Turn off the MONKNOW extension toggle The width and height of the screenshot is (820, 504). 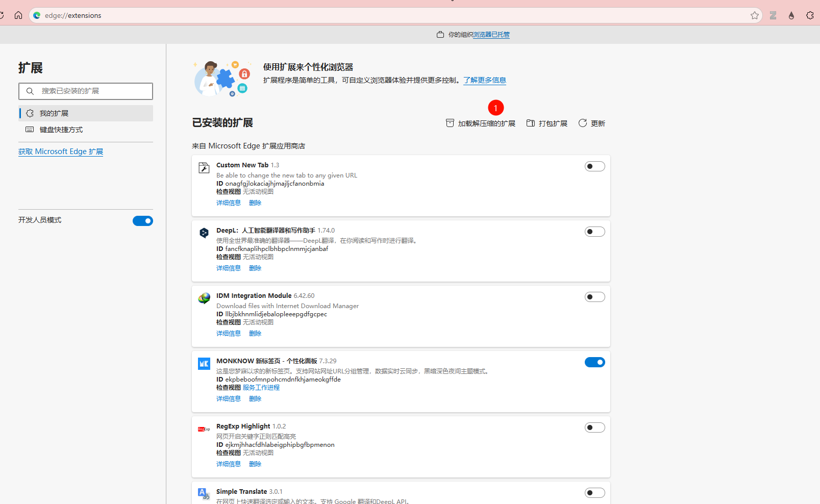tap(594, 362)
